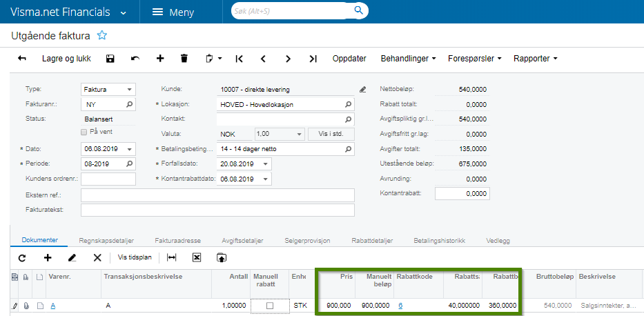
Task: Add a new line in grid
Action: click(48, 258)
